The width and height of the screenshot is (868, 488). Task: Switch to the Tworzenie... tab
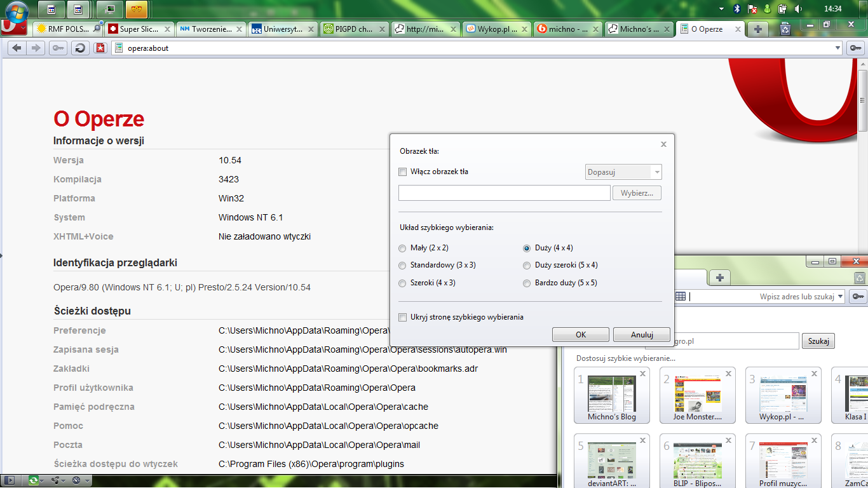211,29
